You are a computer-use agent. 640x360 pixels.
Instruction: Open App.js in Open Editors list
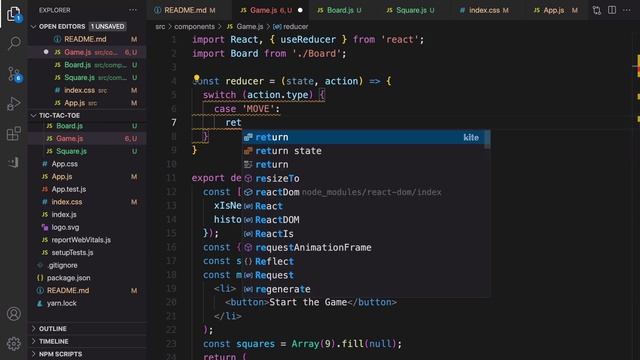(87, 103)
